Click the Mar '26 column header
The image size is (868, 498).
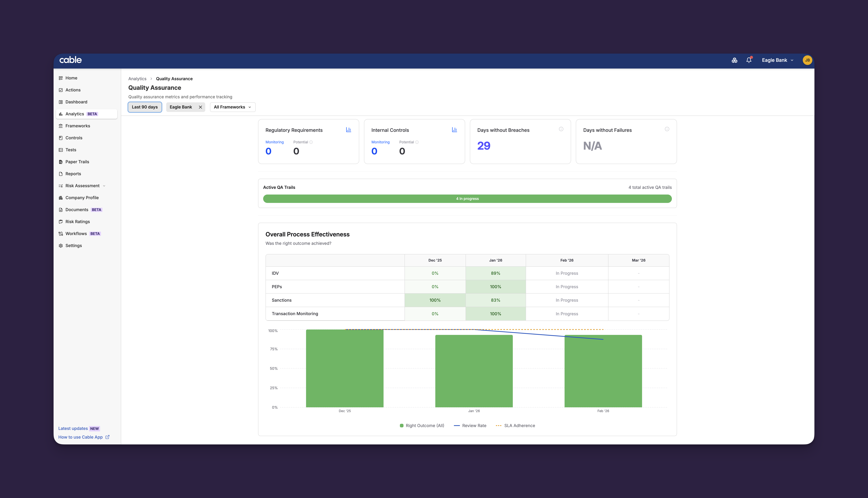click(x=639, y=260)
